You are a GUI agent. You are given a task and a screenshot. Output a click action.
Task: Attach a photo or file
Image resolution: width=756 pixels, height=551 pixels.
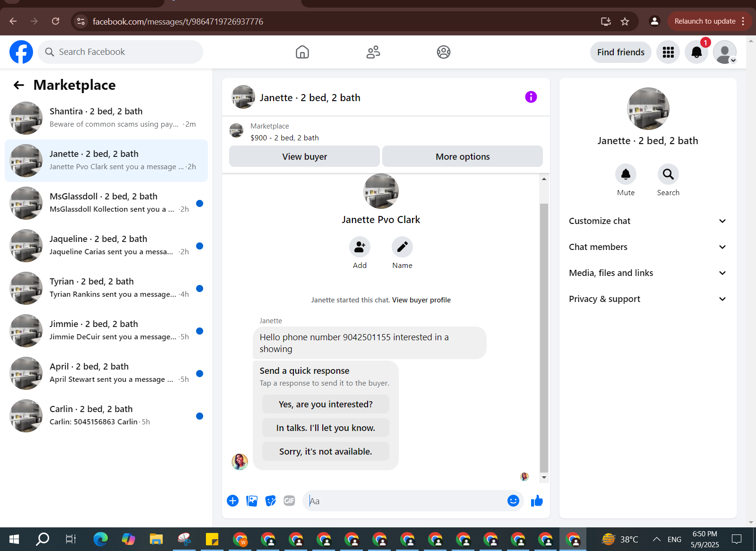pyautogui.click(x=252, y=501)
